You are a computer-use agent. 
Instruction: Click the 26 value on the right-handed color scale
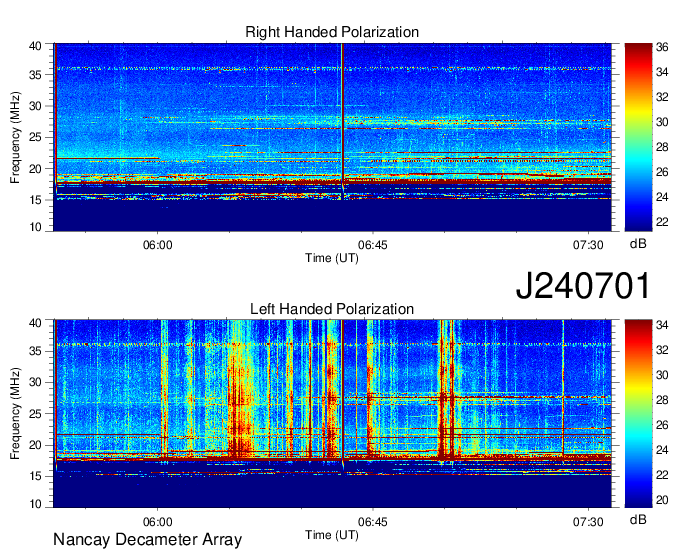tap(662, 173)
